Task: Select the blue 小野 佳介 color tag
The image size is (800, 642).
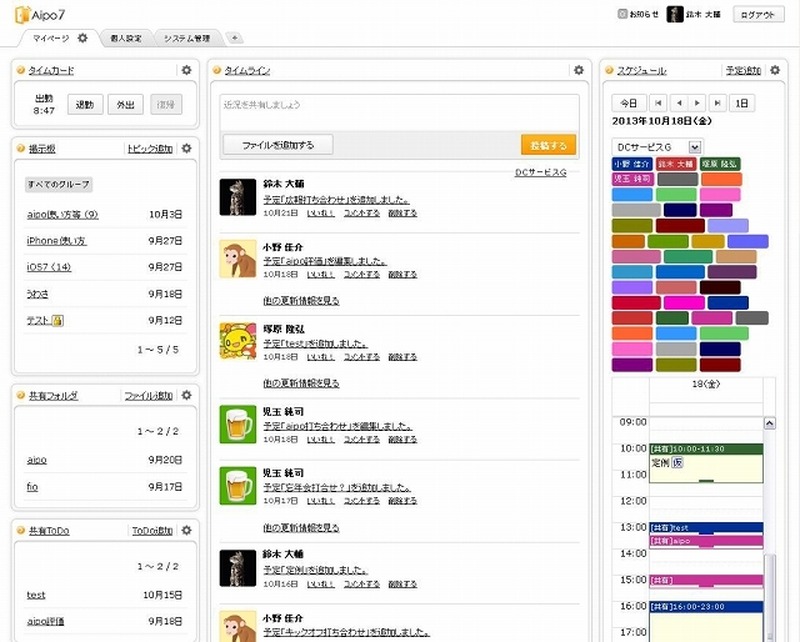Action: point(631,163)
